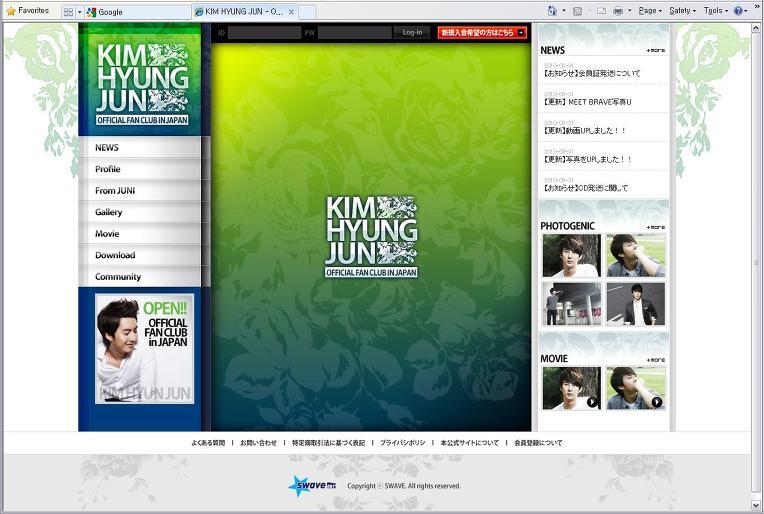The image size is (764, 514).
Task: Click the scroll down arrow
Action: click(x=756, y=505)
